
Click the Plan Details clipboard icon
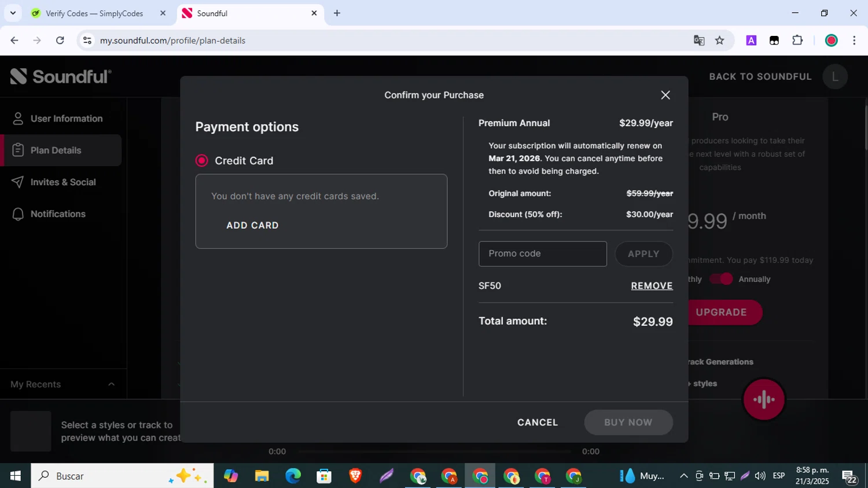18,151
